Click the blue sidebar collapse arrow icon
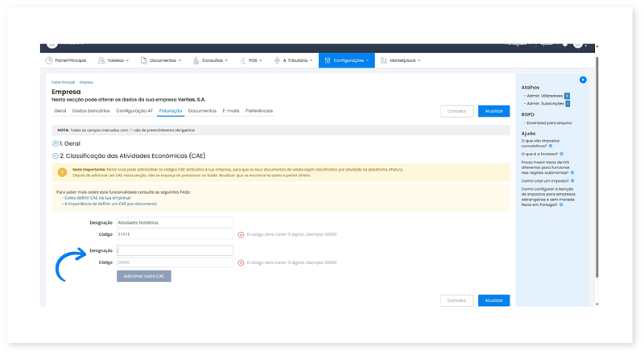The width and height of the screenshot is (644, 355). click(583, 80)
